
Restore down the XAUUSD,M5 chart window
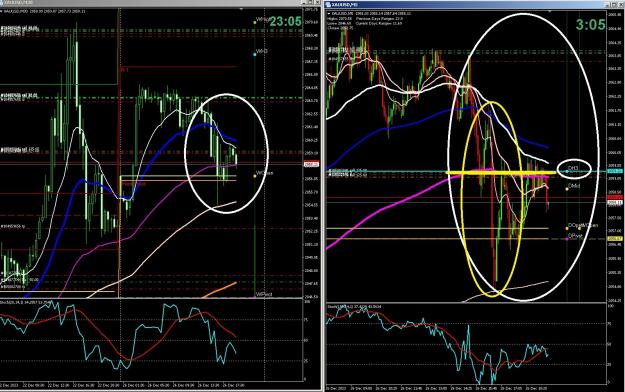tap(615, 4)
